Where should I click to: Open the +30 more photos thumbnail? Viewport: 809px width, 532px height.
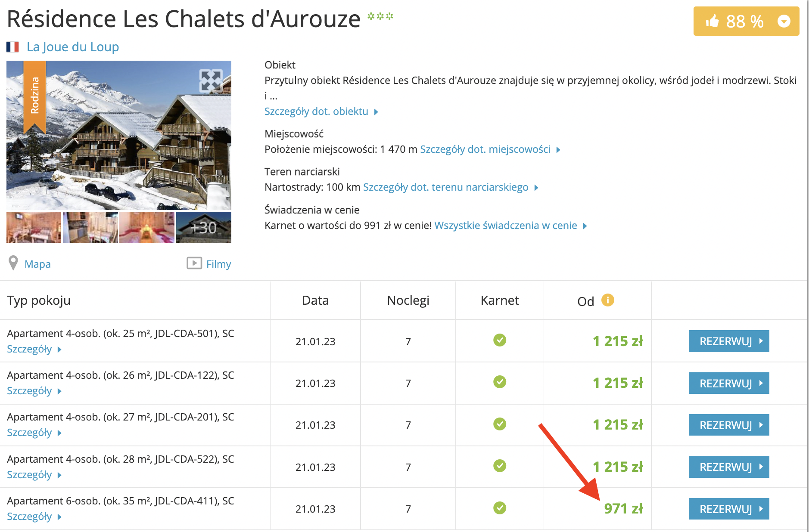[204, 227]
